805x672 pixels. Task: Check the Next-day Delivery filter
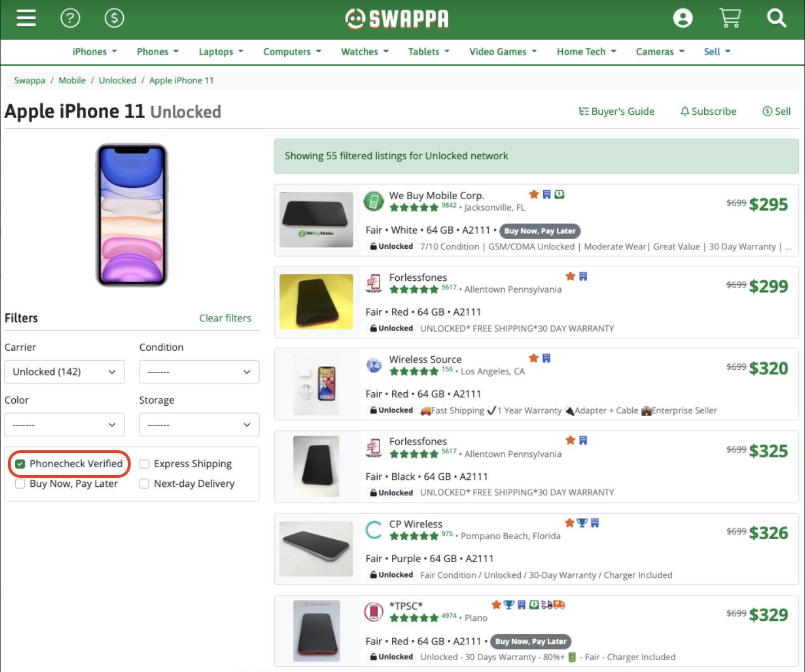pos(145,484)
